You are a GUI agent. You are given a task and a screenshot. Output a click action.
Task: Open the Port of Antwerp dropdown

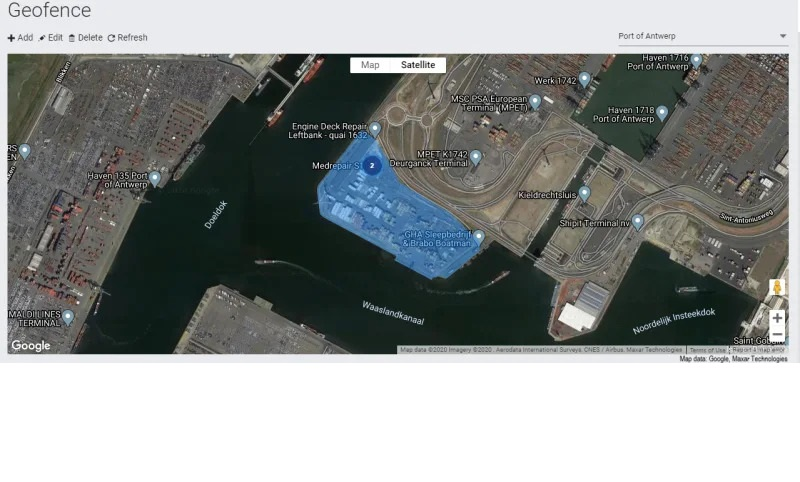tap(703, 37)
